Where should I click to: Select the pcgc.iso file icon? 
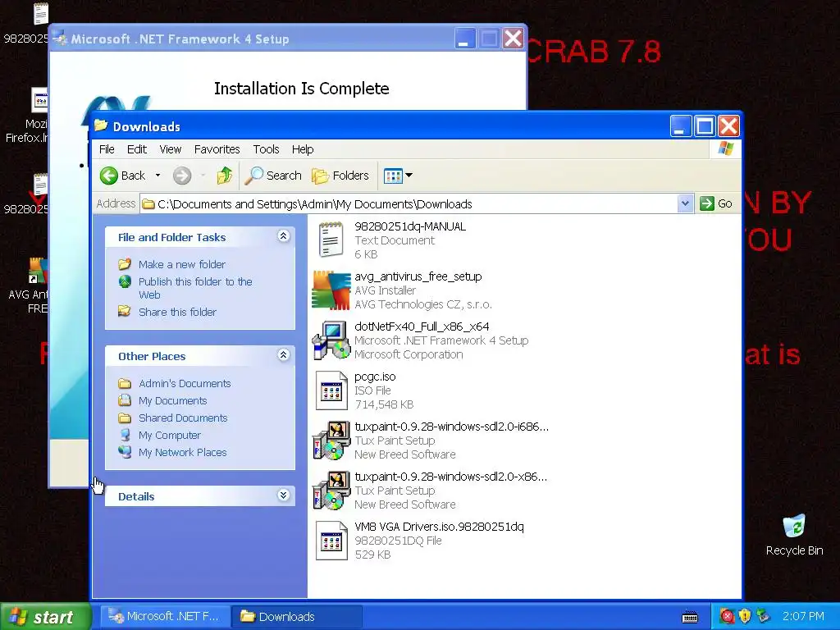tap(331, 390)
